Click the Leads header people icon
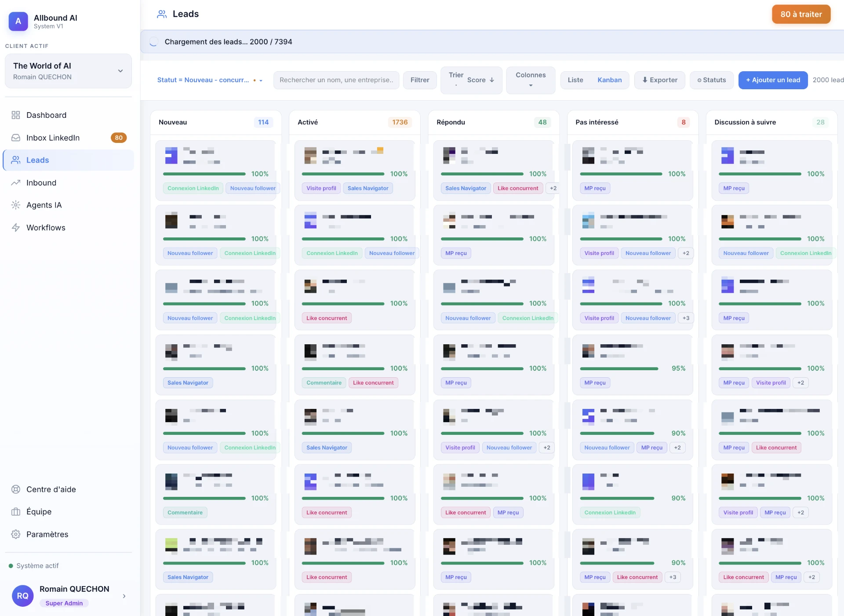 [x=162, y=14]
